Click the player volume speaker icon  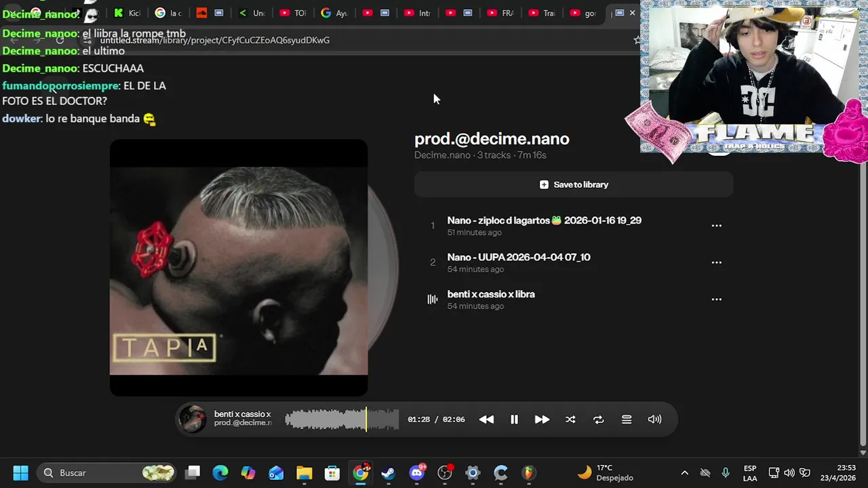(654, 420)
